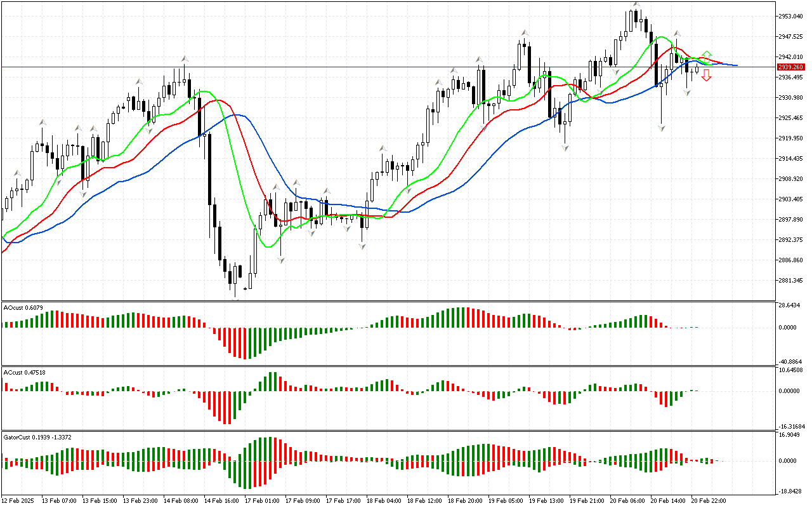
Task: Click the 2914.435 price level on the axis
Action: tap(792, 159)
